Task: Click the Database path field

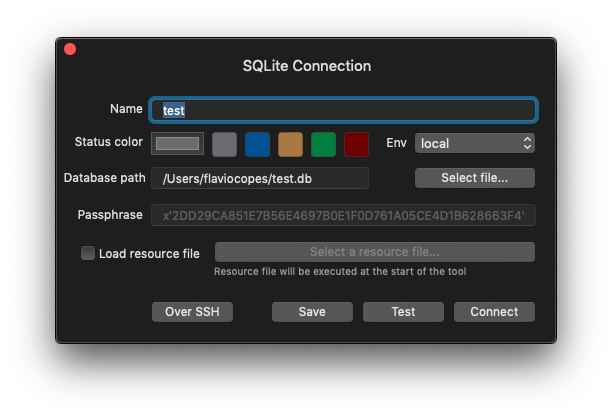Action: pyautogui.click(x=259, y=178)
